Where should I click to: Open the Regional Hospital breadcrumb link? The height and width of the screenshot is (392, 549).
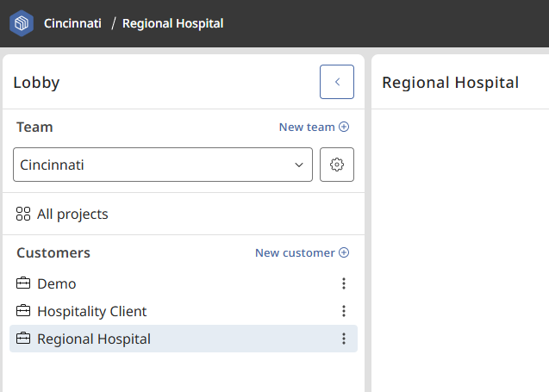coord(172,23)
